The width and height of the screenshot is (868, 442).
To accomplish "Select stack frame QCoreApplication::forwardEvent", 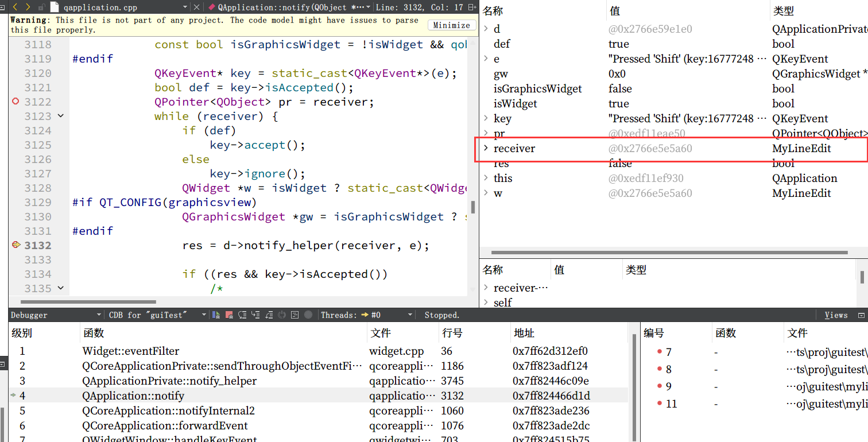I will coord(319,425).
